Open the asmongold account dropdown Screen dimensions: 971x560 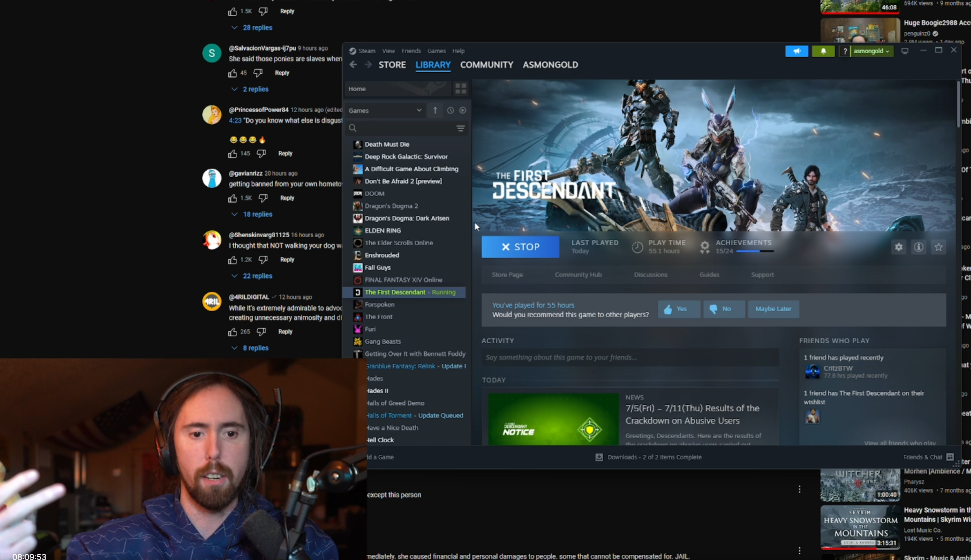871,51
